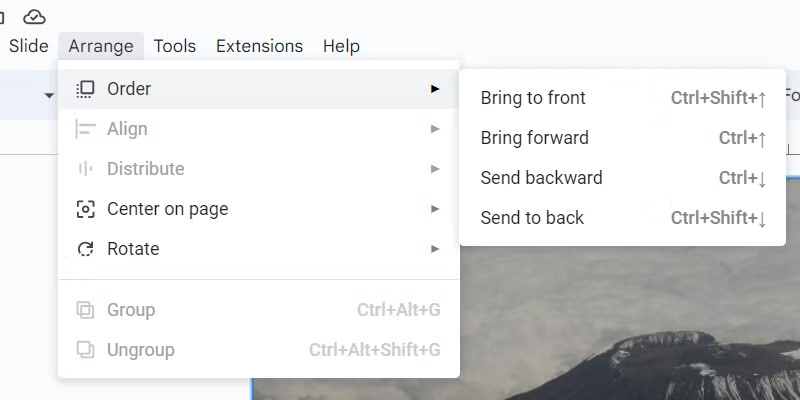Choose Send to back
Viewport: 800px width, 400px height.
[532, 218]
